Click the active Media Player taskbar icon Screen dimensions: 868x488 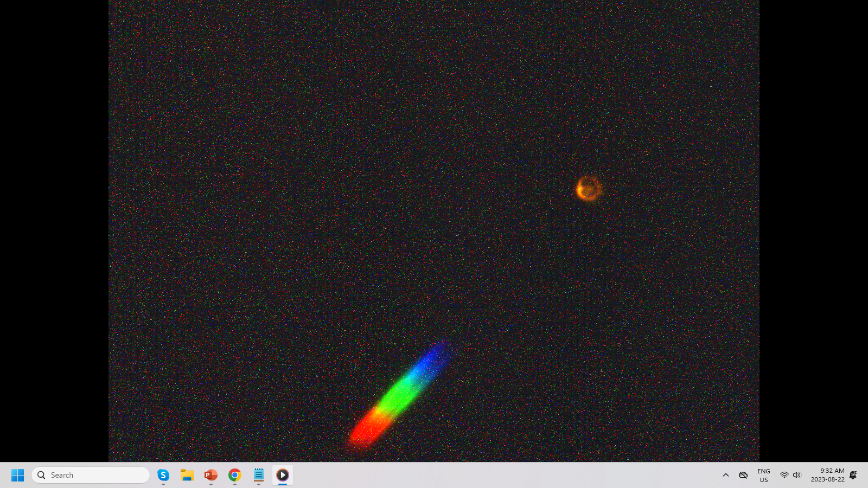point(283,475)
